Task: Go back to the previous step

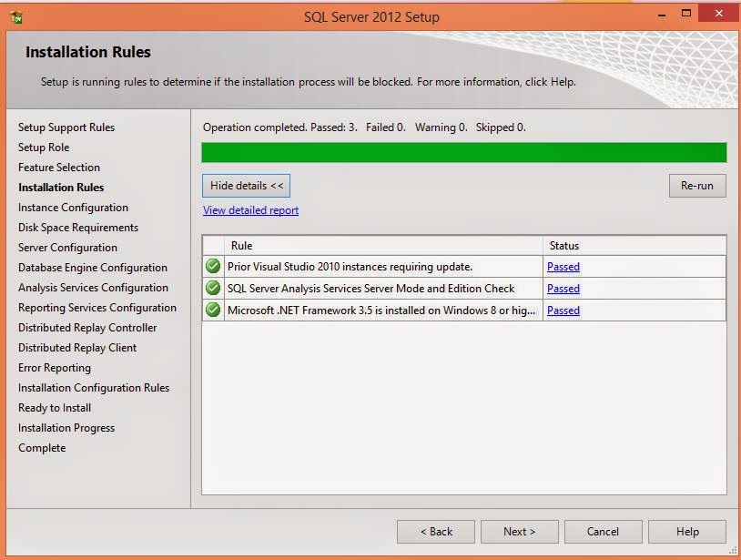Action: [x=436, y=531]
